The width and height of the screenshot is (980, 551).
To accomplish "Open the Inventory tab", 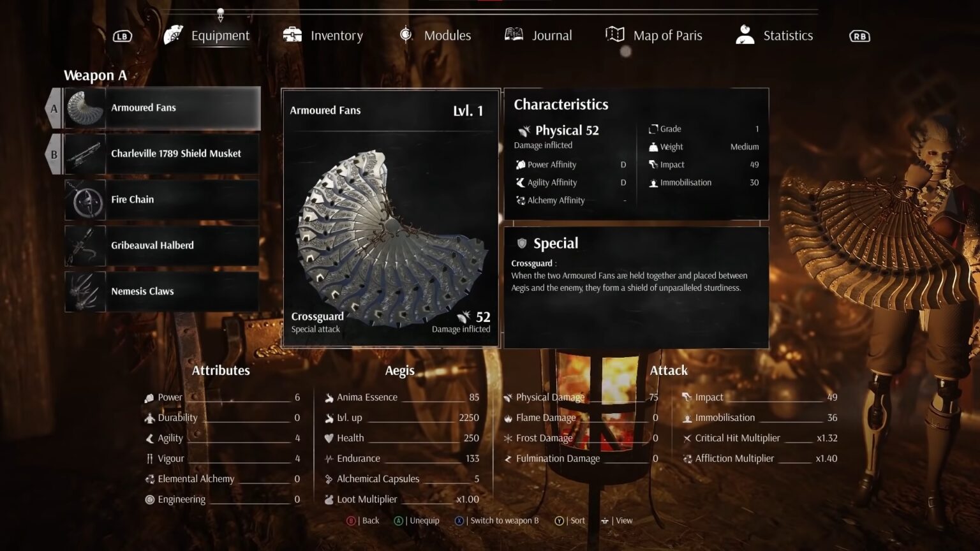I will [323, 36].
